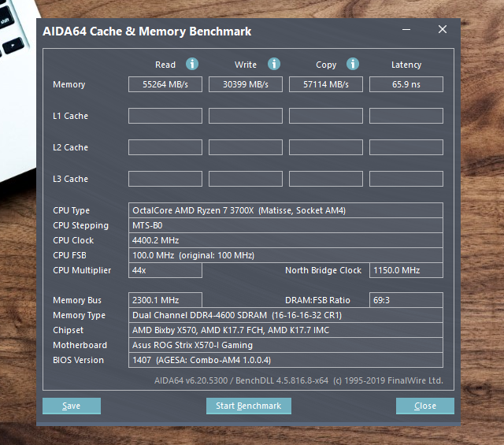Click the CPU FSB value 100.0 MHz
Viewport: 504px width, 445px height.
pos(286,255)
